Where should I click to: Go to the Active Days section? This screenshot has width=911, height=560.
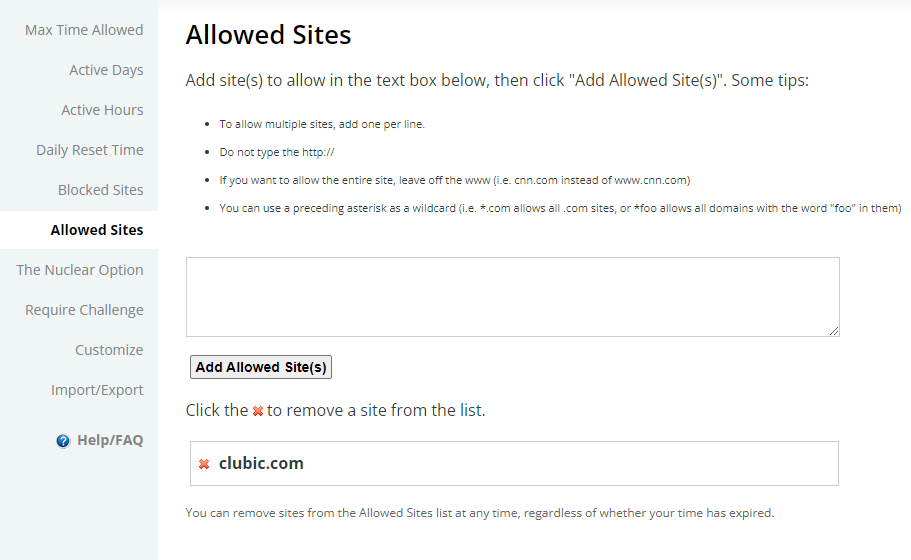106,70
